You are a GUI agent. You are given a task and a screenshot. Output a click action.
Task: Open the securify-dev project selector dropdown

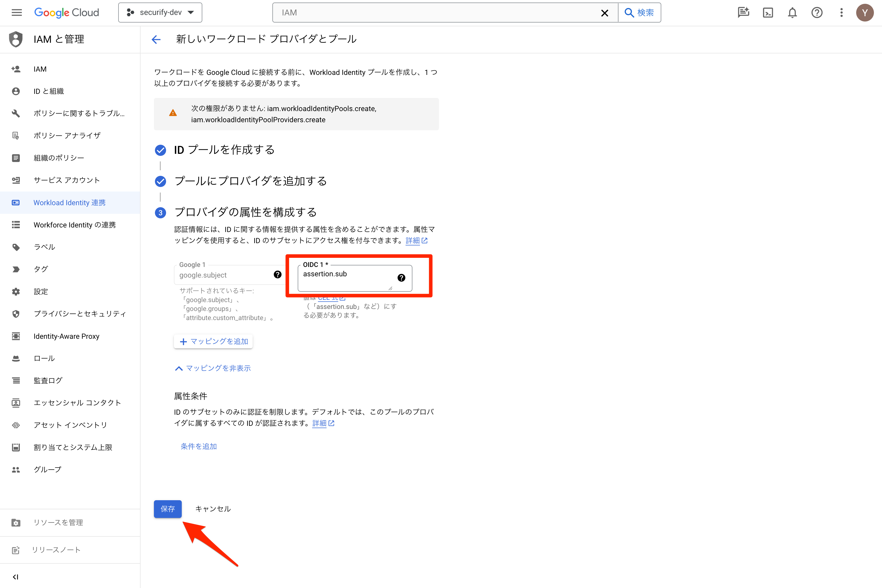[160, 13]
